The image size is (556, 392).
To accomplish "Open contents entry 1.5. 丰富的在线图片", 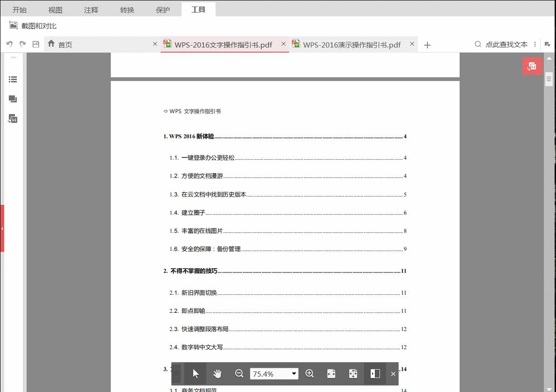I will (288, 231).
